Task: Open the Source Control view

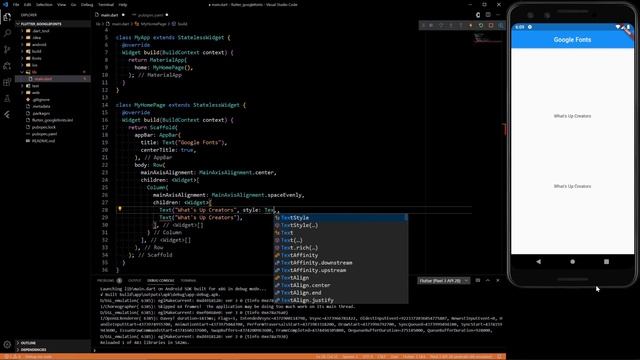Action: (x=7, y=49)
